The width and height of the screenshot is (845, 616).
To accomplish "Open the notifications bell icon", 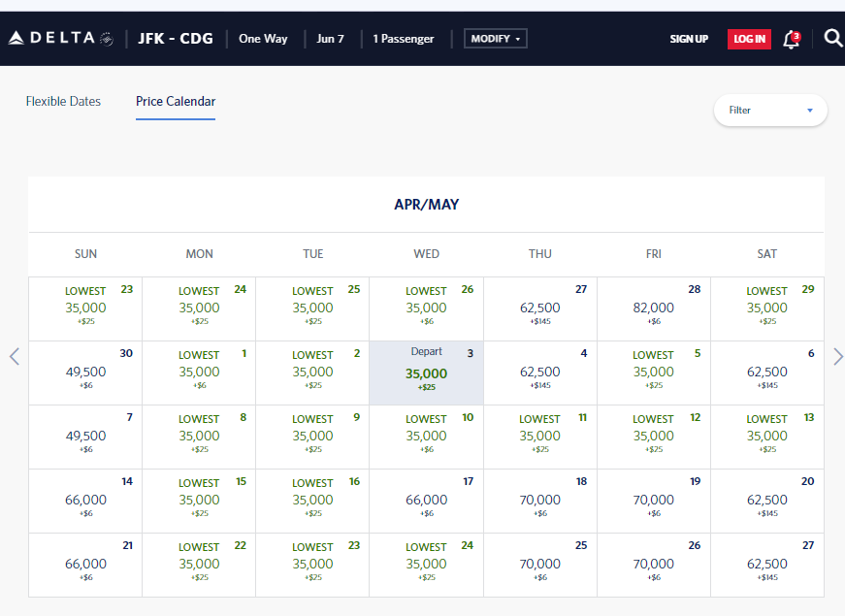I will coord(792,40).
